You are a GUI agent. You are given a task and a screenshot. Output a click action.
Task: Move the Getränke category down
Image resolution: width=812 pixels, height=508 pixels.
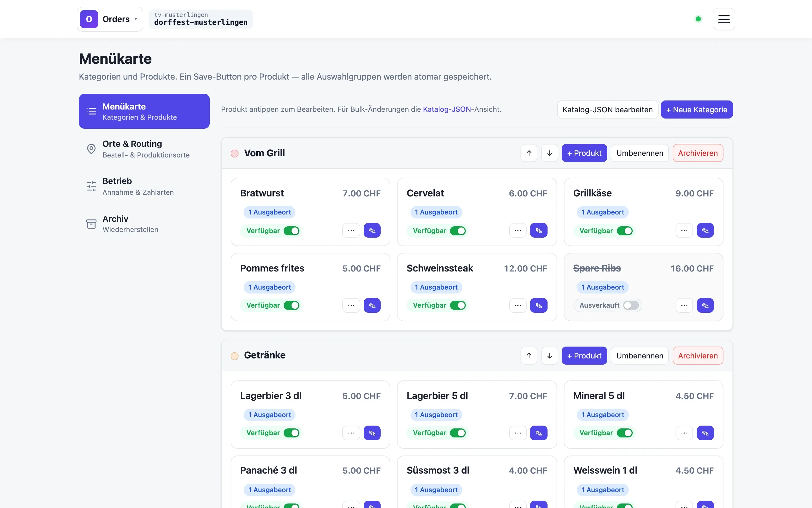pyautogui.click(x=550, y=356)
